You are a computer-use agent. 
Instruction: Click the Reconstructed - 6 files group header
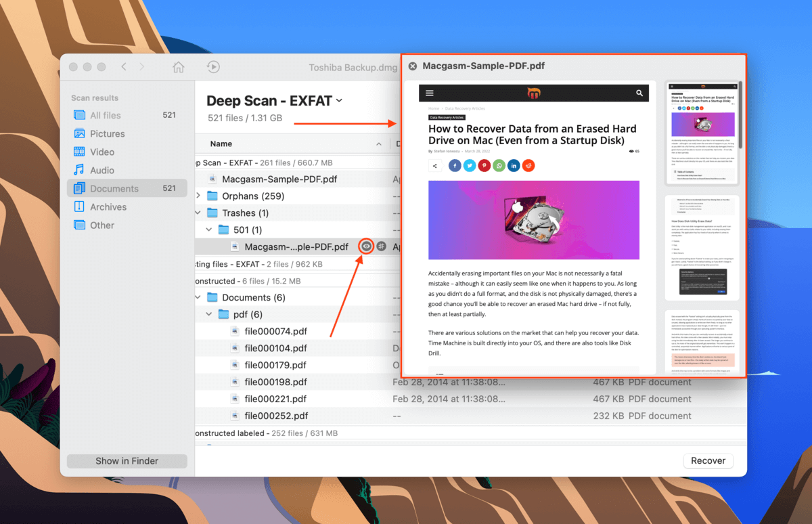tap(248, 281)
